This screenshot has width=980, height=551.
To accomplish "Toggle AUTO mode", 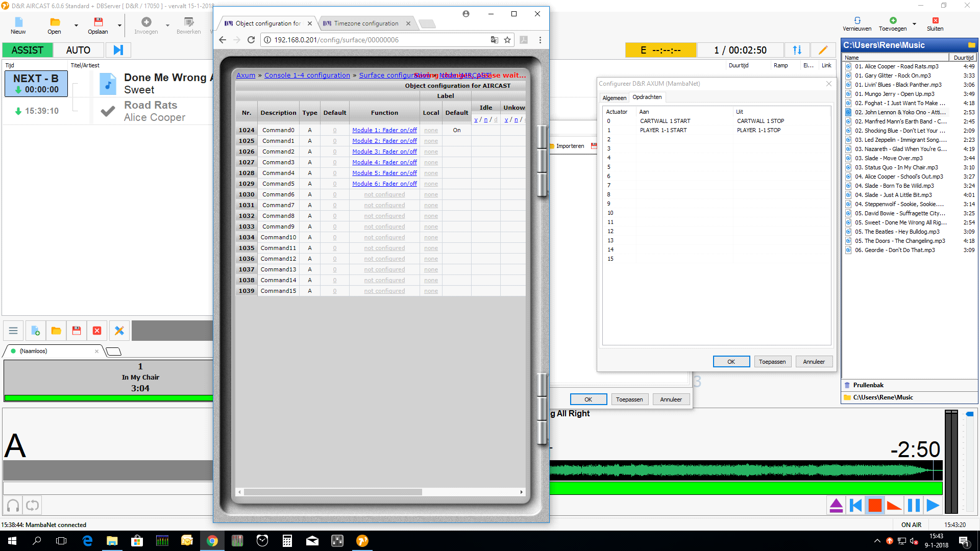I will pyautogui.click(x=78, y=50).
